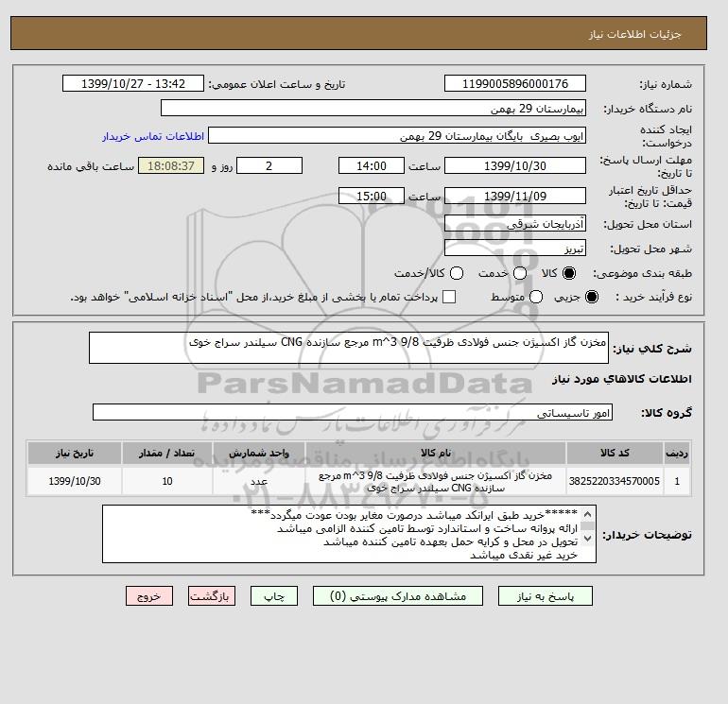Click the province field آذربایجان شرقی
This screenshot has width=728, height=704.
coord(515,224)
